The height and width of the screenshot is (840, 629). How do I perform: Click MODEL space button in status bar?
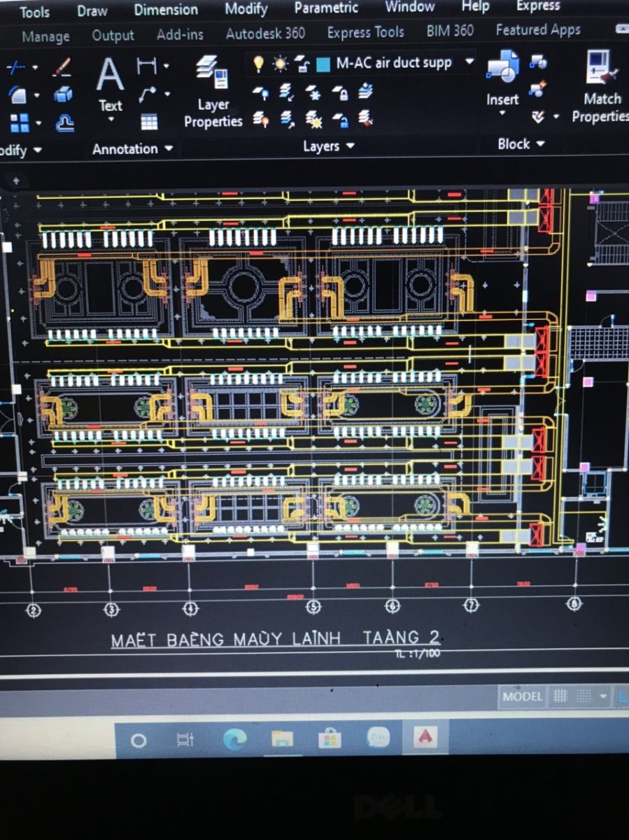coord(522,696)
